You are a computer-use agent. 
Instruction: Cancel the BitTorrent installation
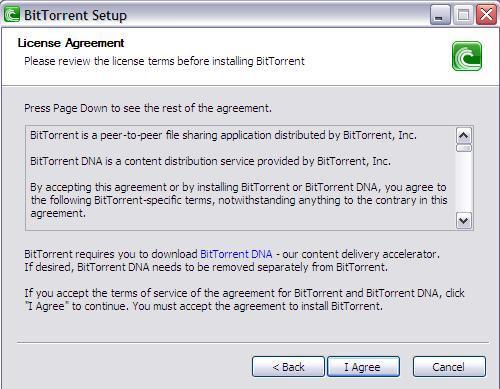449,367
